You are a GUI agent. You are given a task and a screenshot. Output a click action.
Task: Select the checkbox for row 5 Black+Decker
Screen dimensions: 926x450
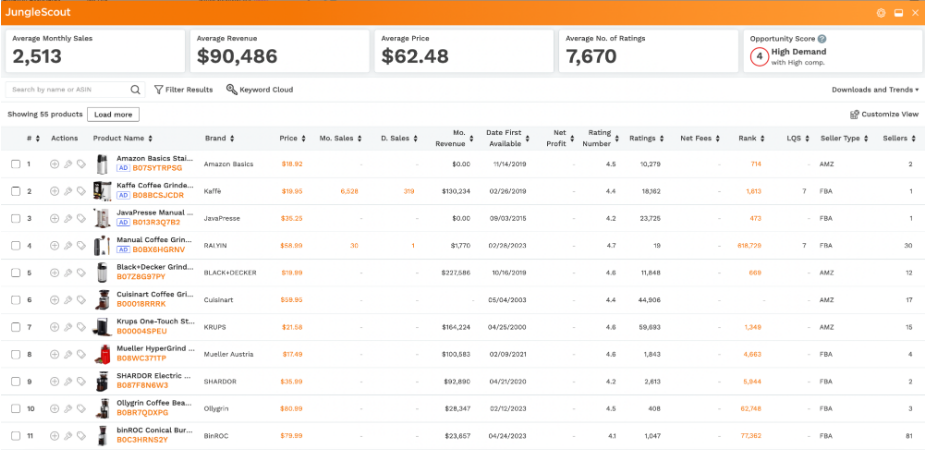15,273
